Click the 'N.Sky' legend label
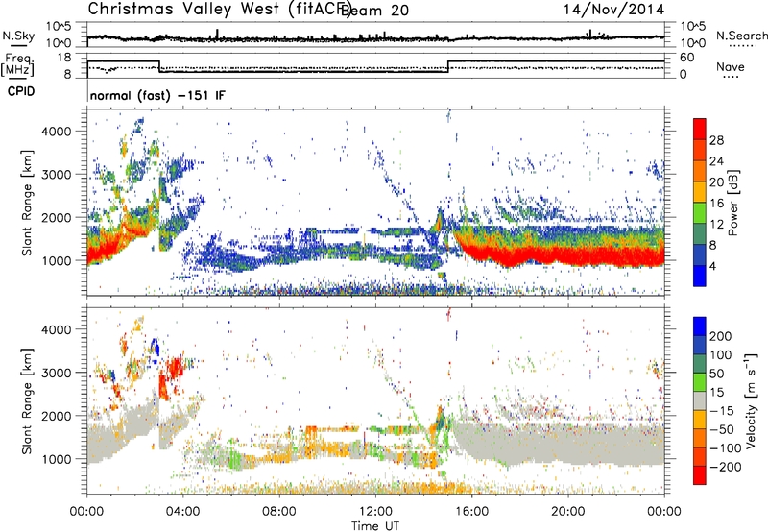Screen dimensions: 768x532 [x=18, y=36]
